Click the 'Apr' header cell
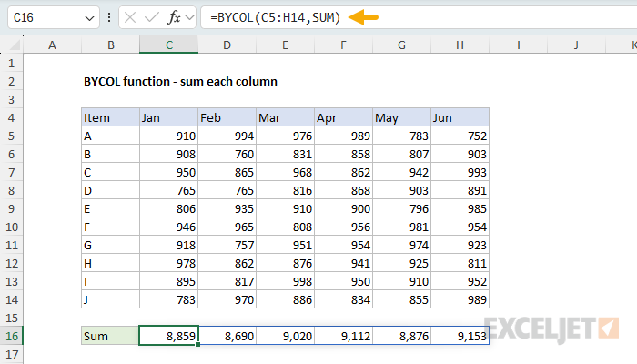This screenshot has width=637, height=364. [343, 117]
